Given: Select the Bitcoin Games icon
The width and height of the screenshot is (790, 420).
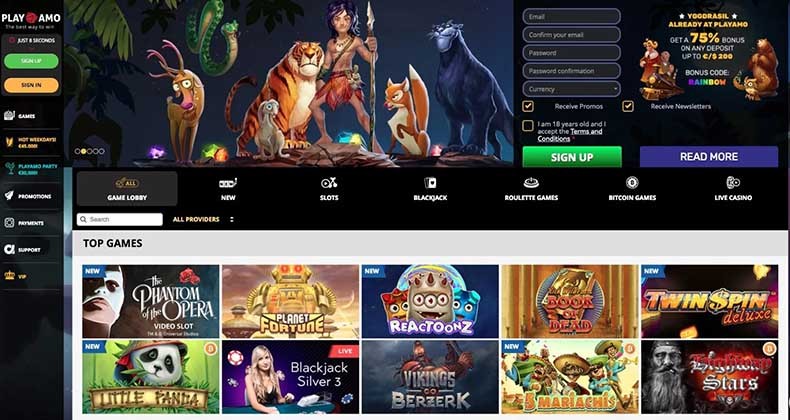Looking at the screenshot, I should (632, 183).
